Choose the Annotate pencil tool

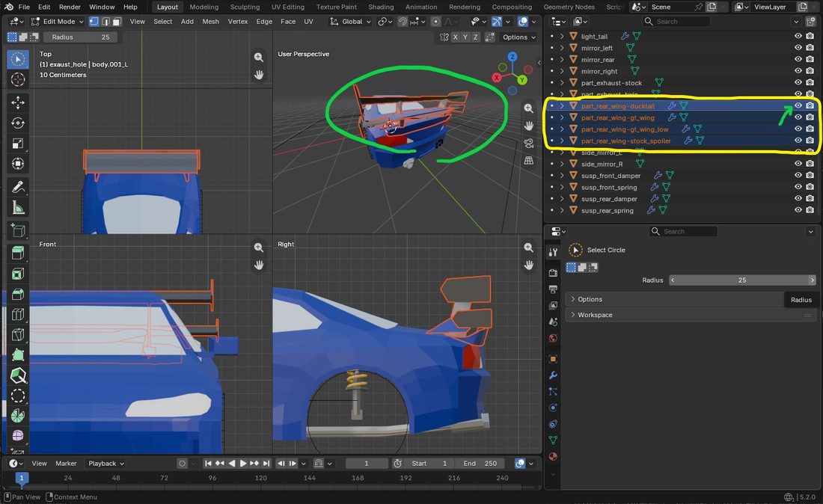point(18,187)
